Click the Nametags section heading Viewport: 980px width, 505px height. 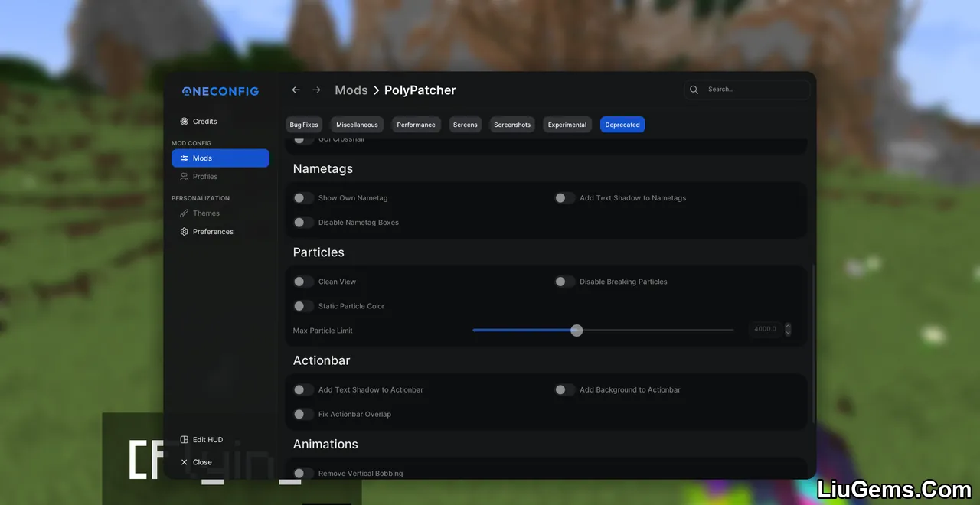[x=323, y=168]
